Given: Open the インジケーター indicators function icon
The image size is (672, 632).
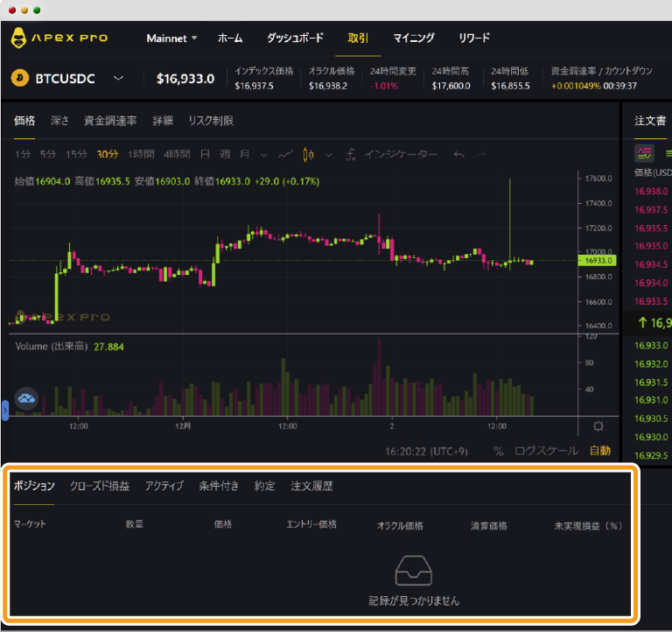Looking at the screenshot, I should pos(350,154).
